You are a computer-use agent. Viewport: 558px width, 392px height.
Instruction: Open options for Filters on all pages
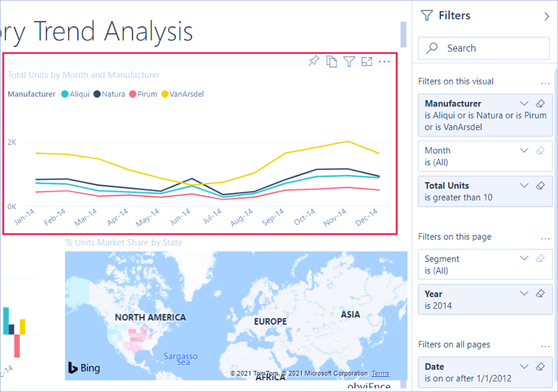[x=545, y=345]
